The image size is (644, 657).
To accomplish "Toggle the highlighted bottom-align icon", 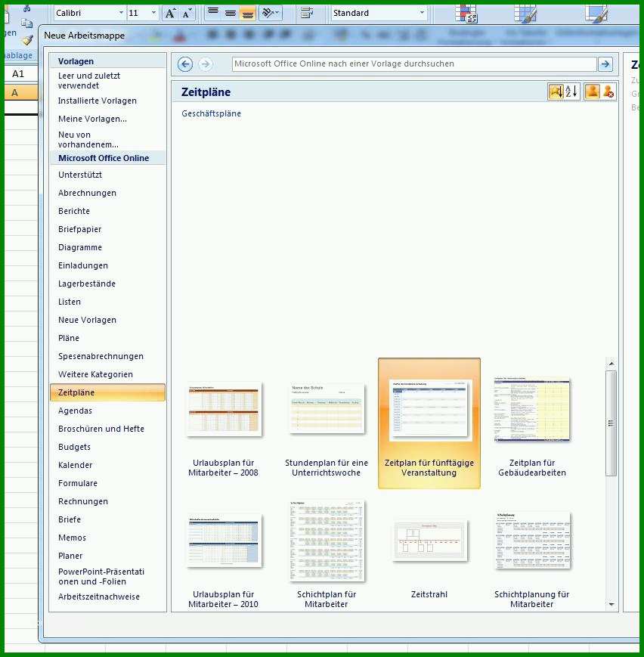I will click(248, 13).
